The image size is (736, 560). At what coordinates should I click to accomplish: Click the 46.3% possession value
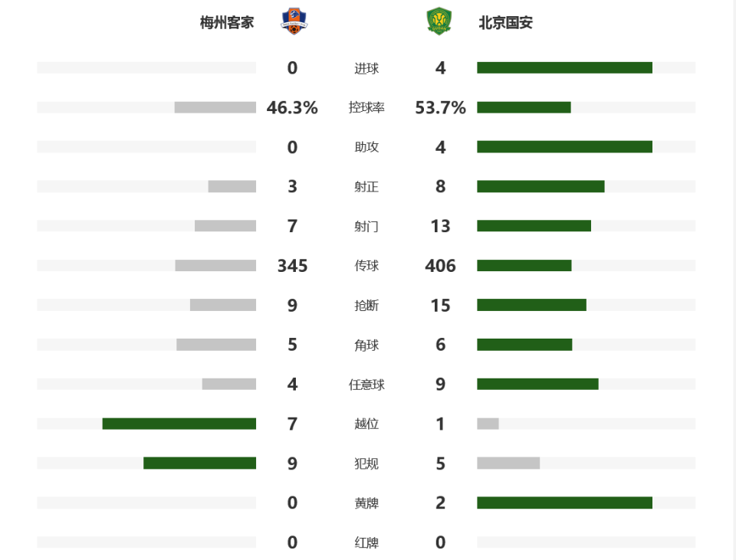pyautogui.click(x=292, y=108)
